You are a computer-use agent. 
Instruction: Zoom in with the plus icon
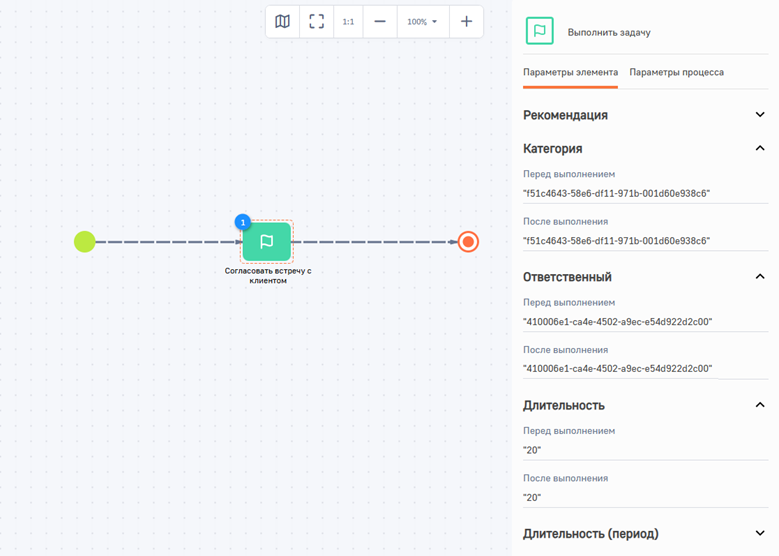click(x=466, y=21)
